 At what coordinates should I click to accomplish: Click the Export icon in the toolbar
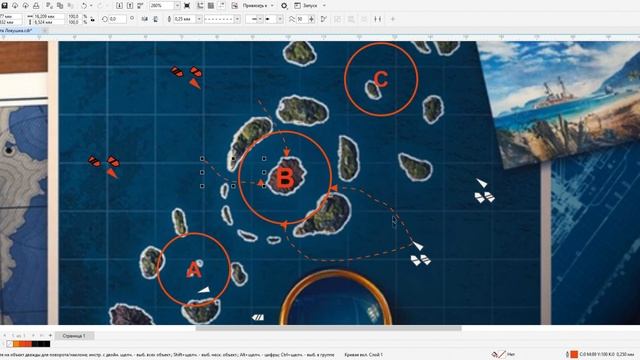click(130, 6)
